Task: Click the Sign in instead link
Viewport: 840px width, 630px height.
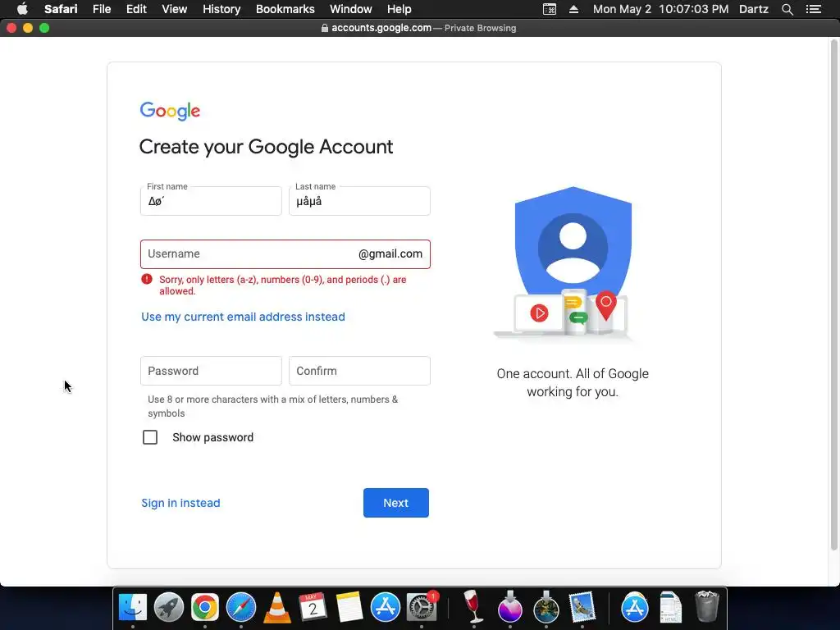Action: pyautogui.click(x=180, y=503)
